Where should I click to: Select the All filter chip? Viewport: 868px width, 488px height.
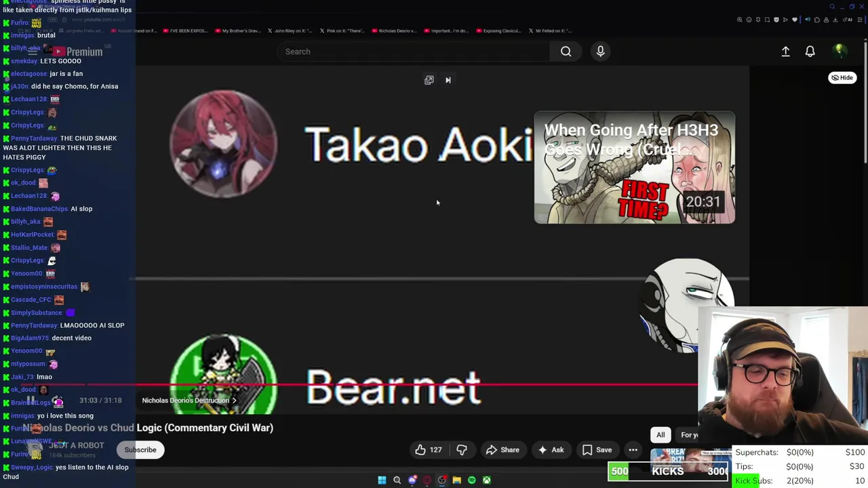coord(660,435)
